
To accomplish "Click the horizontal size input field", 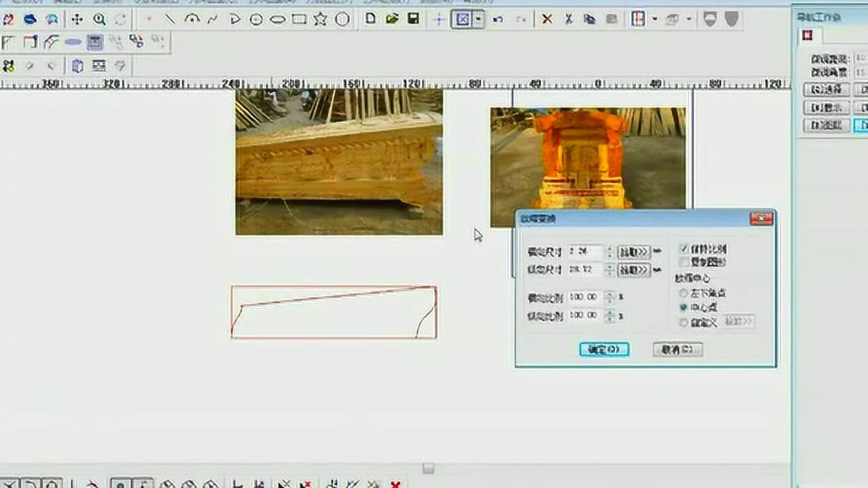I will coord(586,251).
